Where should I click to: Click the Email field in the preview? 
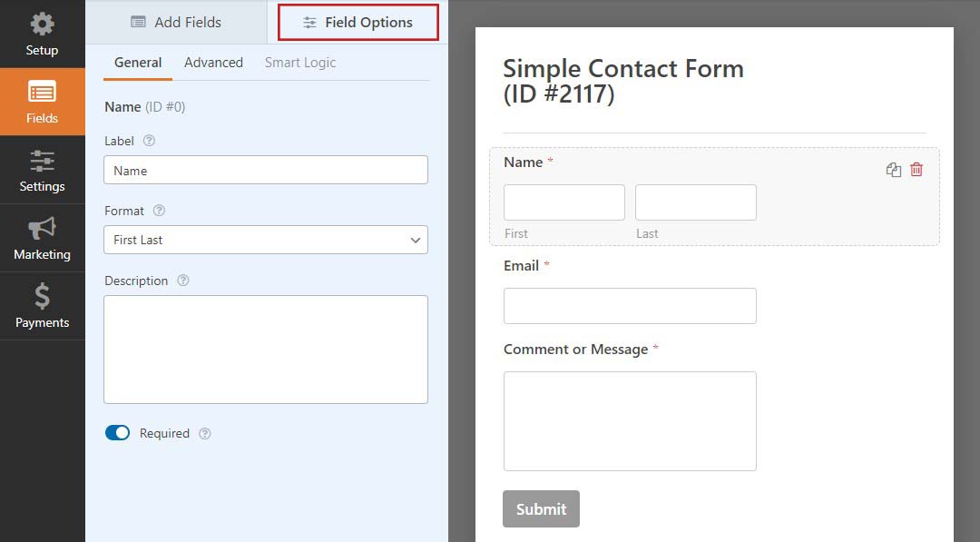[x=630, y=306]
